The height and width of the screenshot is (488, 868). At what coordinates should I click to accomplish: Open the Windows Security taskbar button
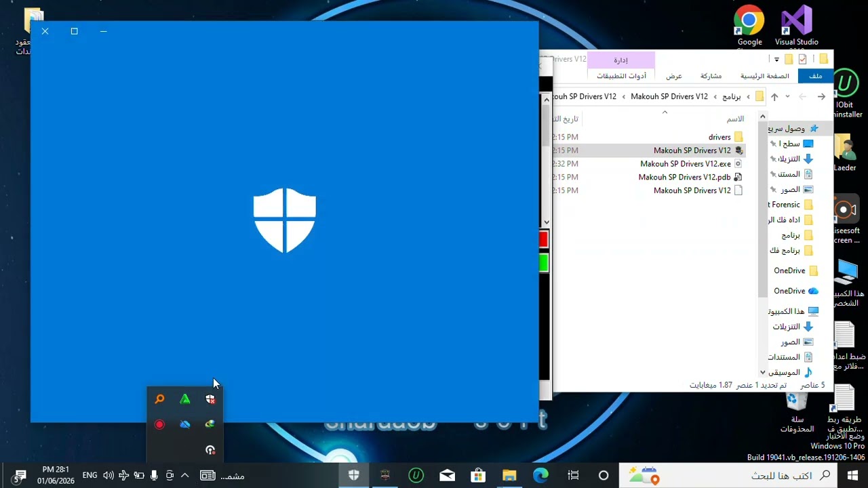[353, 475]
